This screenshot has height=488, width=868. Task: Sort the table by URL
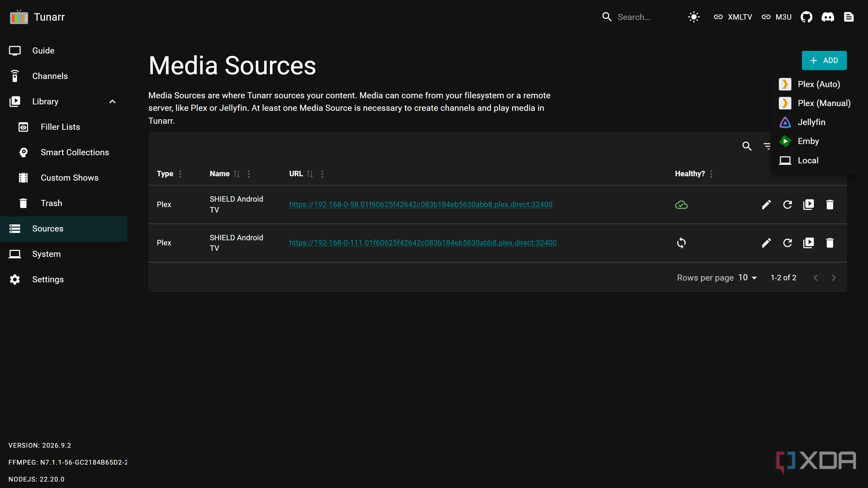[310, 174]
